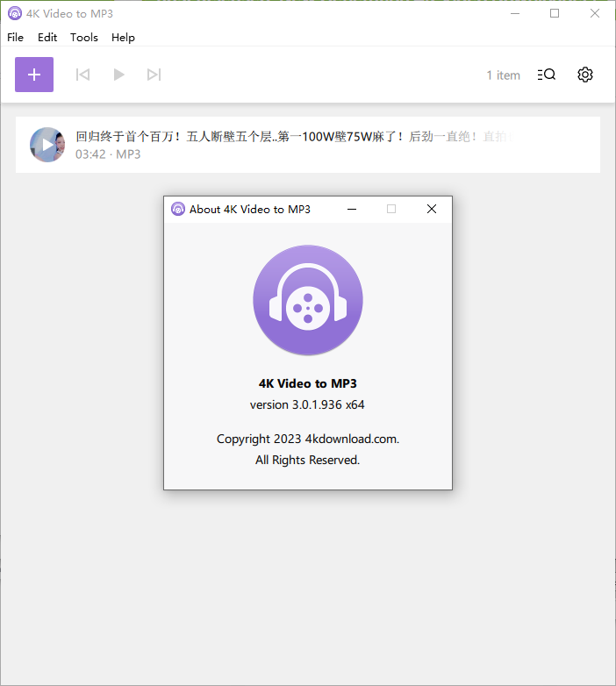Click the 03:42 · MP3 track info
Screen dimensions: 616x686
click(108, 154)
